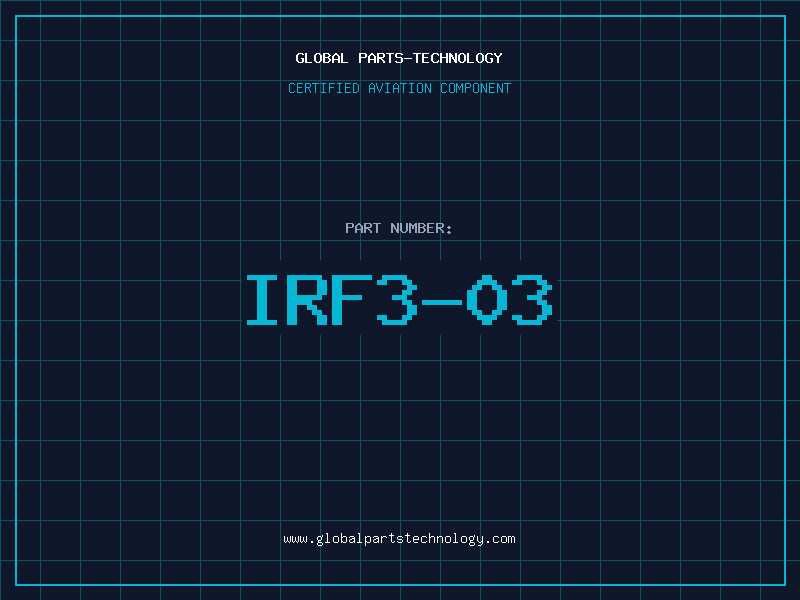Select the CERTIFIED AVIATION COMPONENT subtitle

click(x=399, y=88)
